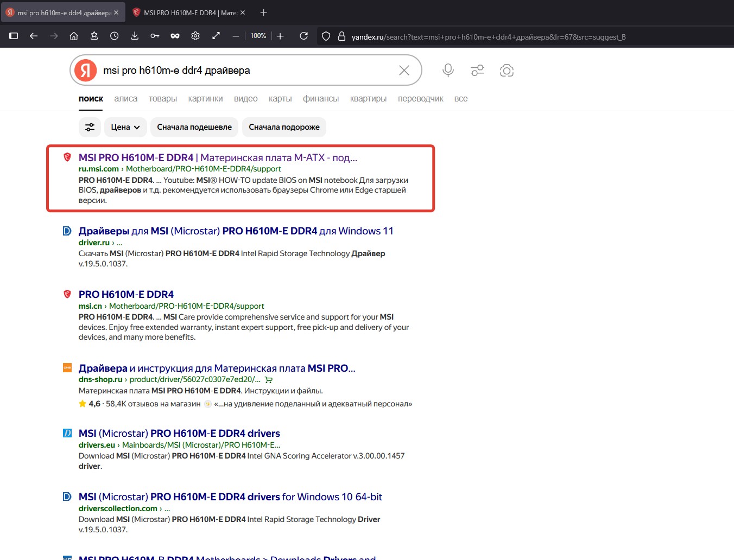Switch to the карты tab
Image resolution: width=734 pixels, height=560 pixels.
point(280,99)
